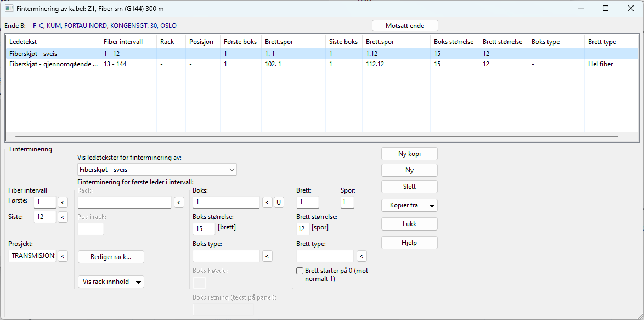Delete the entry with Slett button
Screen dimensions: 644x320
point(409,187)
